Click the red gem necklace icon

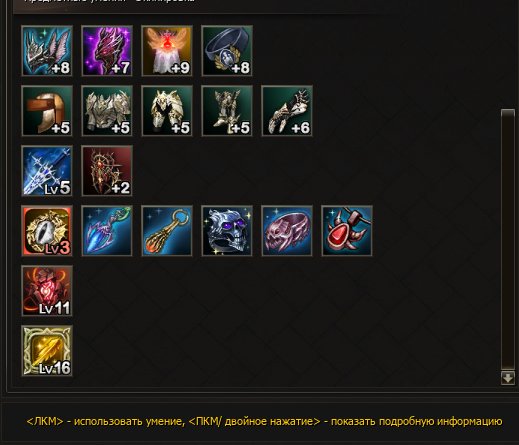click(347, 231)
